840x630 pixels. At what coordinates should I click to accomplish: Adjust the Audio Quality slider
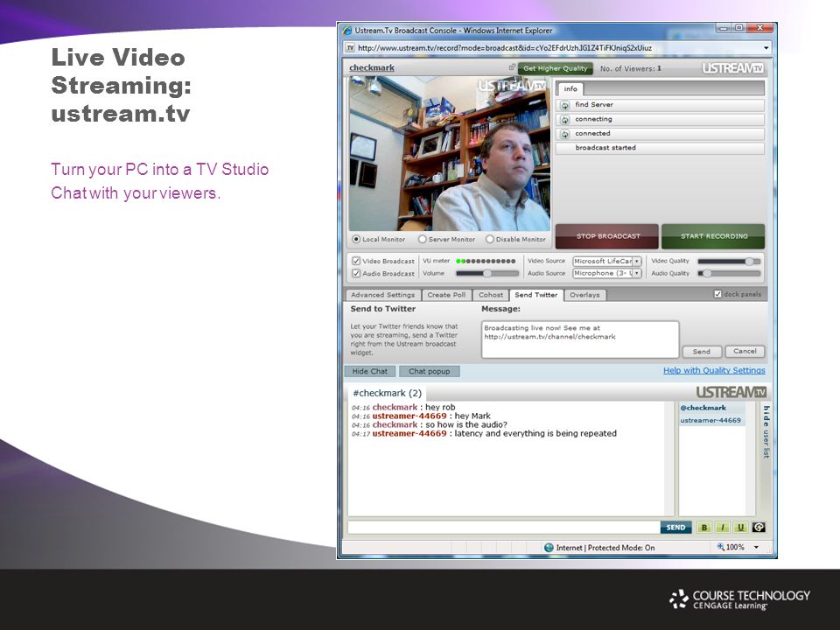[729, 273]
